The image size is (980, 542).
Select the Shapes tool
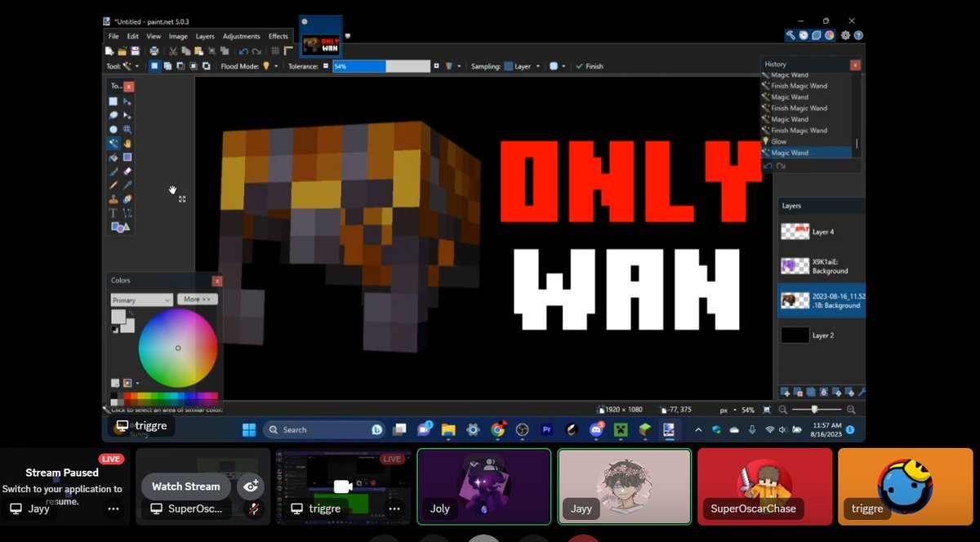click(x=120, y=227)
